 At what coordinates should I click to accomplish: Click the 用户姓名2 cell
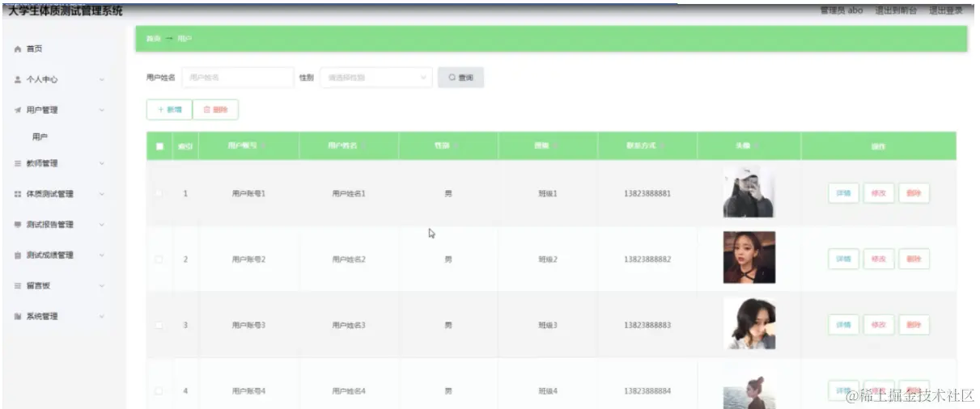tap(349, 259)
